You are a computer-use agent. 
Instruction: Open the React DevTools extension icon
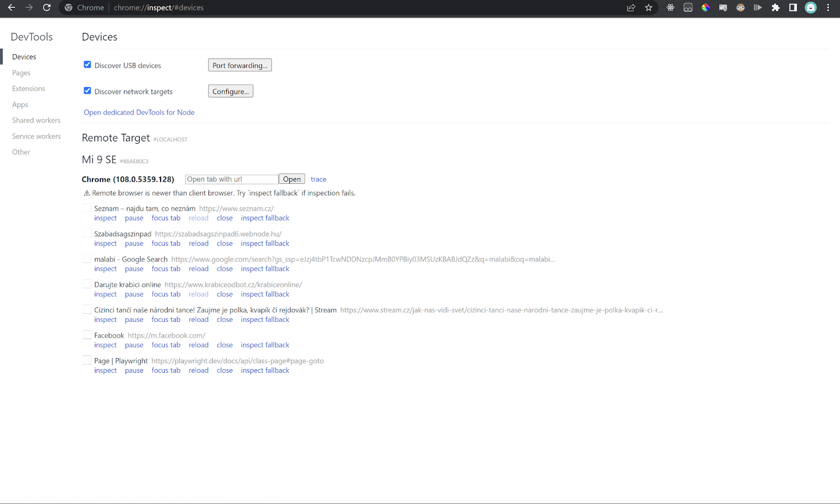(670, 7)
